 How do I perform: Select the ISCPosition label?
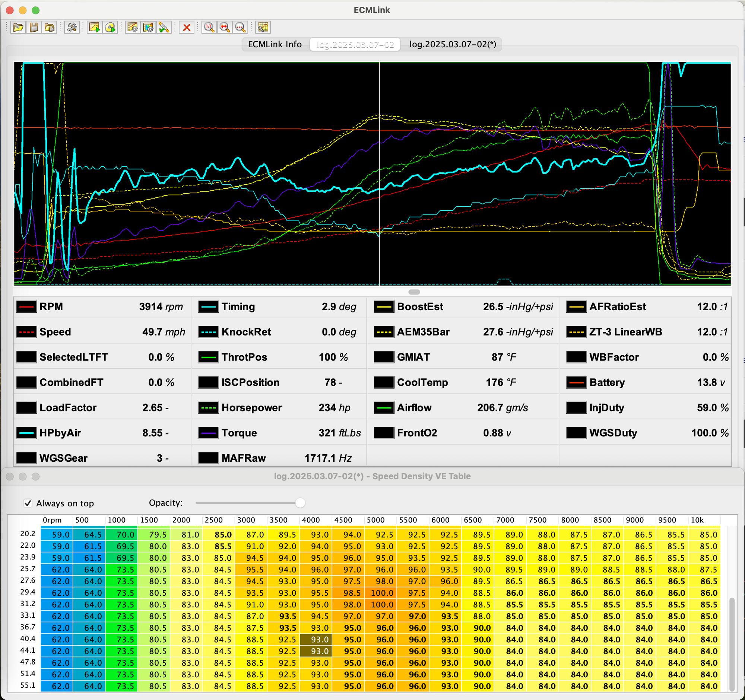click(250, 382)
